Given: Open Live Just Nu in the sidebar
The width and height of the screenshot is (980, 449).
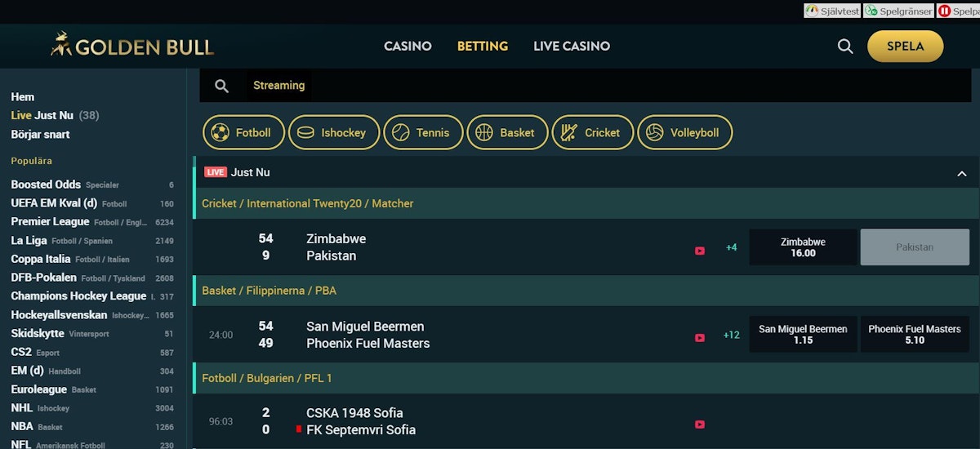Looking at the screenshot, I should click(x=55, y=116).
